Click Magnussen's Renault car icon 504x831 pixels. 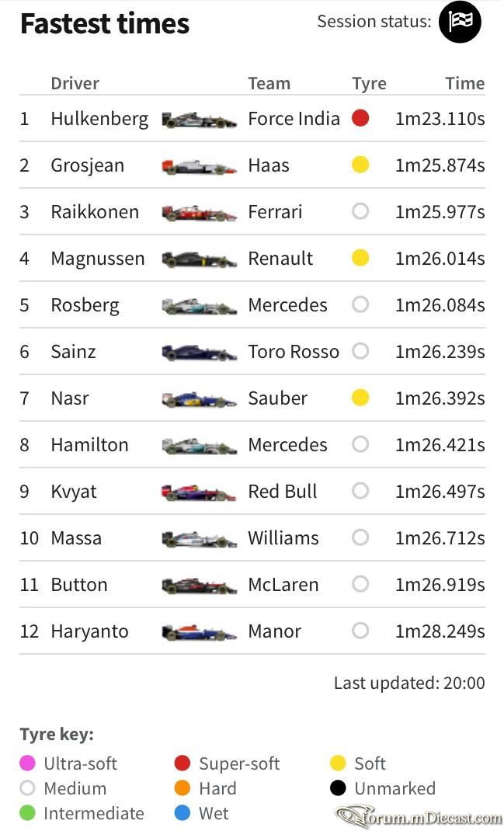point(199,260)
